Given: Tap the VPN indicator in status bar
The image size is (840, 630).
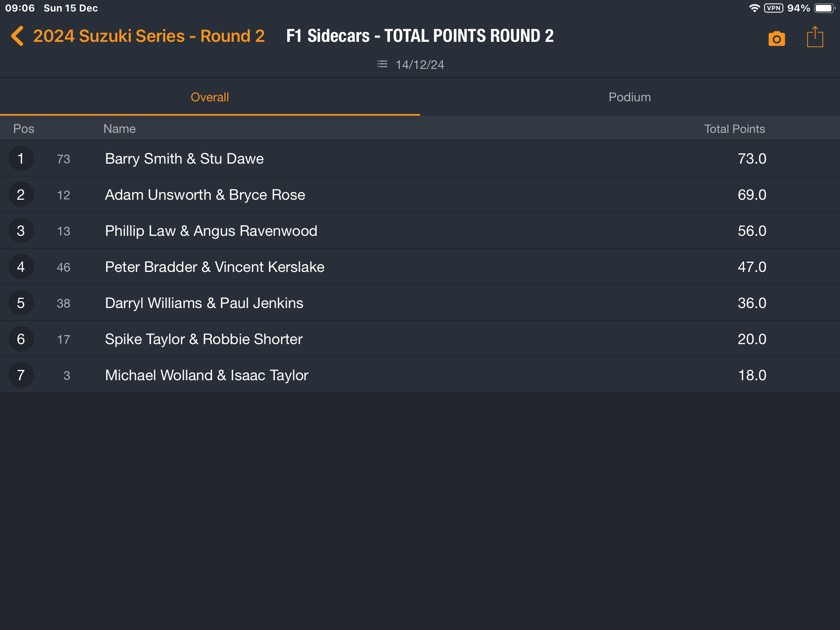Looking at the screenshot, I should pyautogui.click(x=774, y=8).
